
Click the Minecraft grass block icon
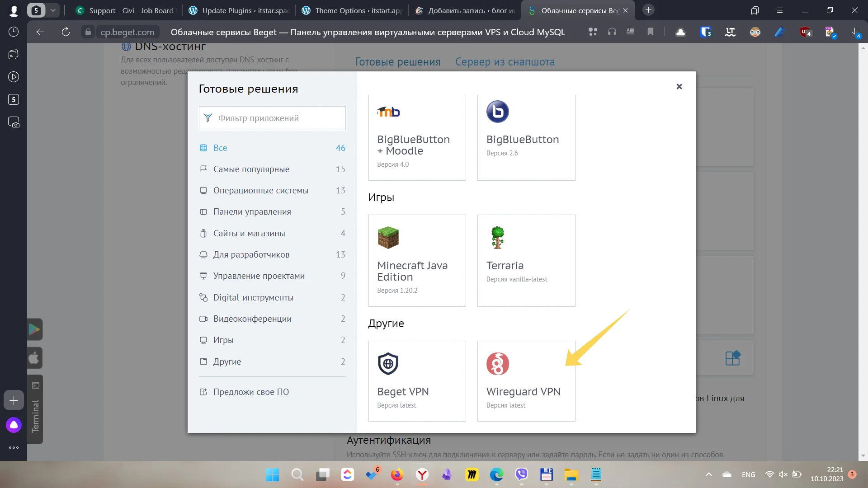coord(388,238)
